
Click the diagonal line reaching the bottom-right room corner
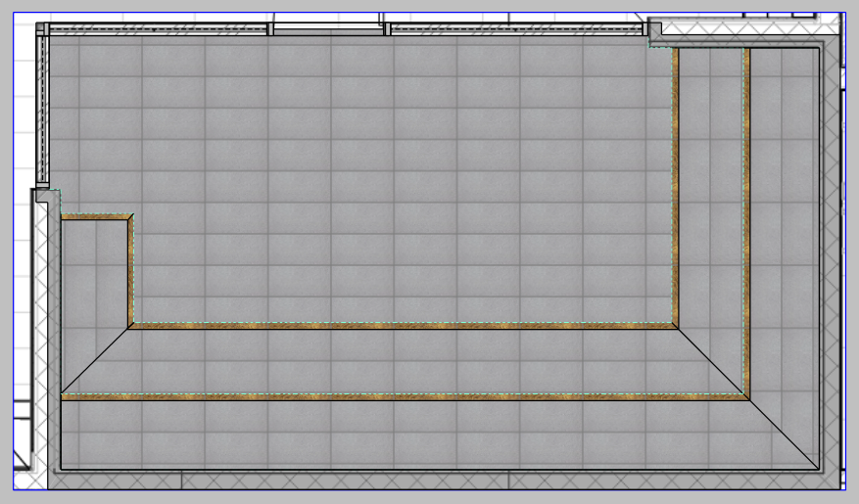click(x=784, y=435)
